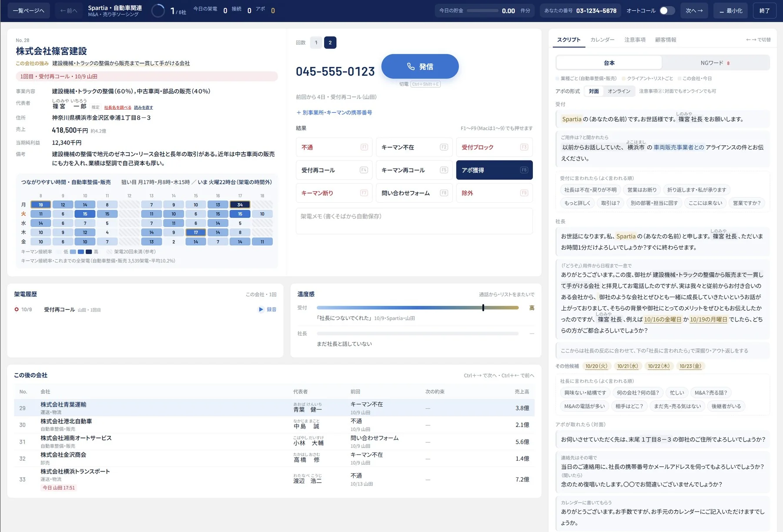Click the circular progress ring in header
This screenshot has width=783, height=532.
coord(158,10)
